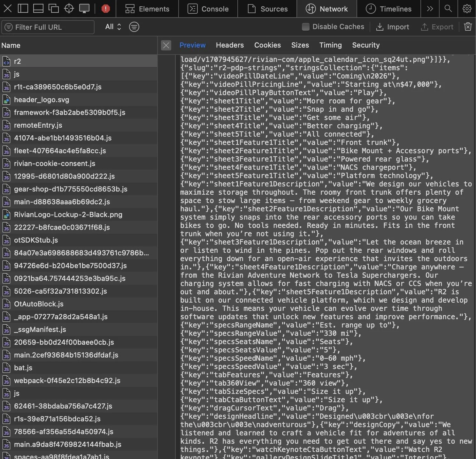Open the Timing detail tab
The image size is (476, 459).
(x=330, y=45)
